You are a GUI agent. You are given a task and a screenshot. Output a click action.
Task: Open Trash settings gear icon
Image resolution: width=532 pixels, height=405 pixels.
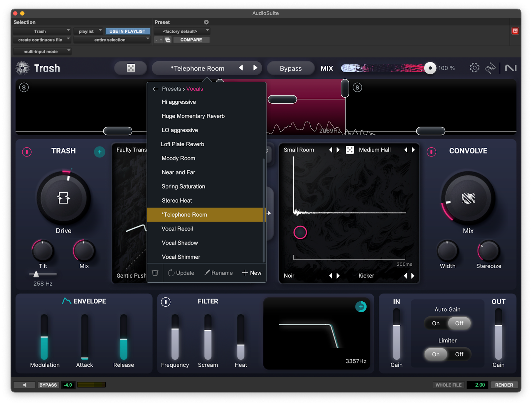pyautogui.click(x=474, y=68)
